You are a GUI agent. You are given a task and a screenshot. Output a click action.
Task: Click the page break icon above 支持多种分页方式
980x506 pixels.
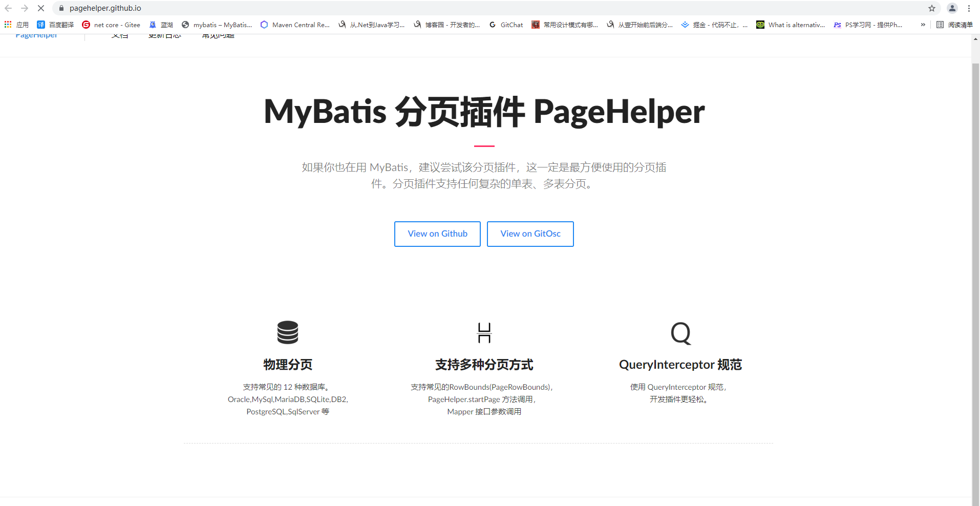tap(484, 332)
